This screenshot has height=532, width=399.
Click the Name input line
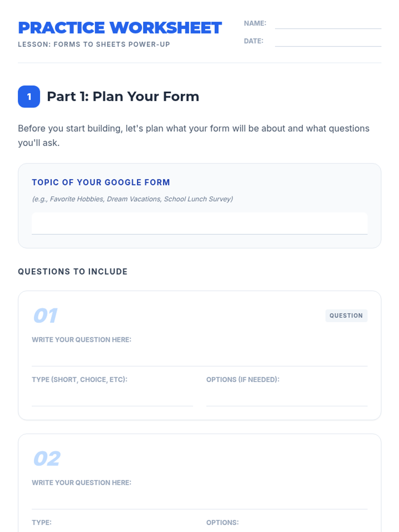[328, 24]
